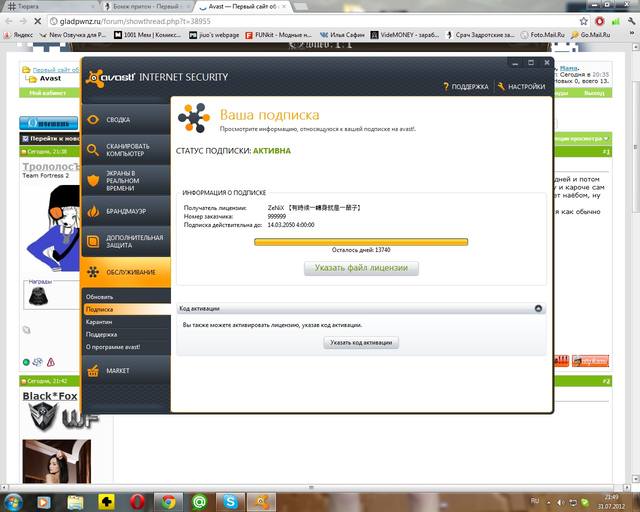Click the magnifier icon for Сканировать компьютер

click(x=93, y=150)
